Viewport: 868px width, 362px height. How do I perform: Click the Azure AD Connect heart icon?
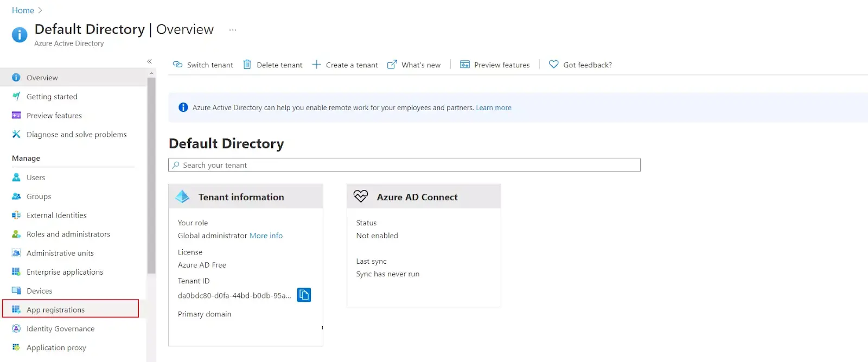point(361,196)
